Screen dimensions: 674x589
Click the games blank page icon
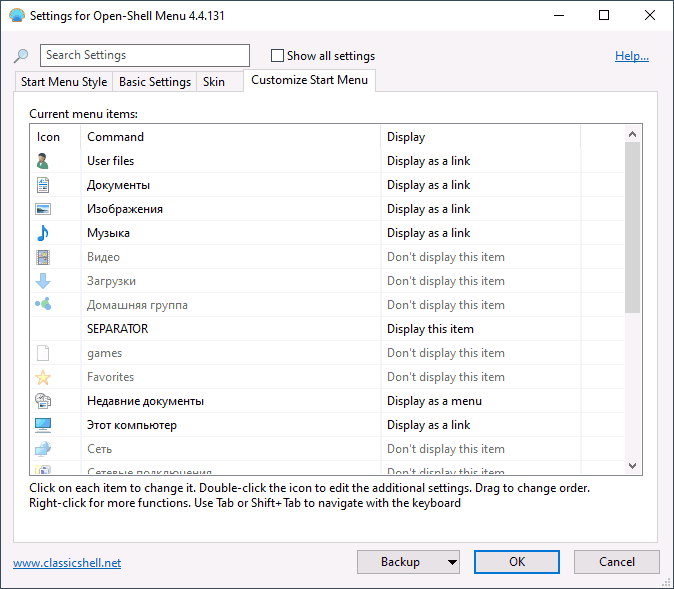(x=43, y=353)
